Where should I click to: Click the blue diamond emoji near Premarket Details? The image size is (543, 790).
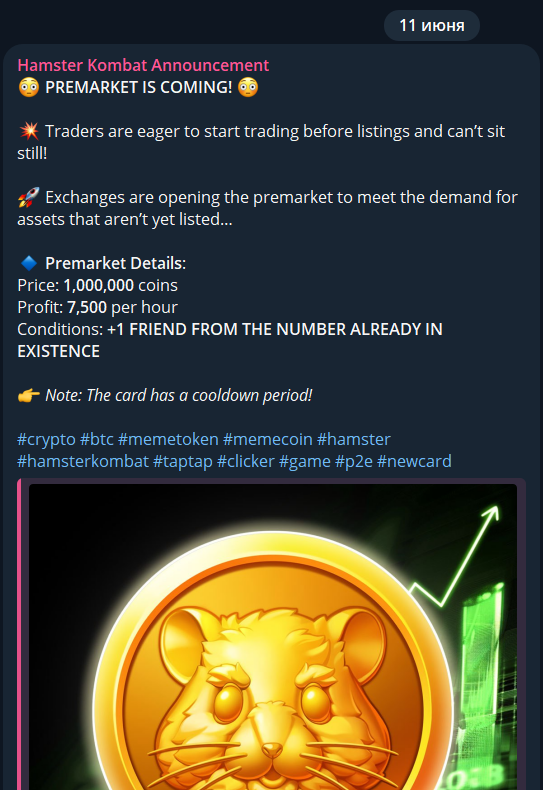coord(29,263)
